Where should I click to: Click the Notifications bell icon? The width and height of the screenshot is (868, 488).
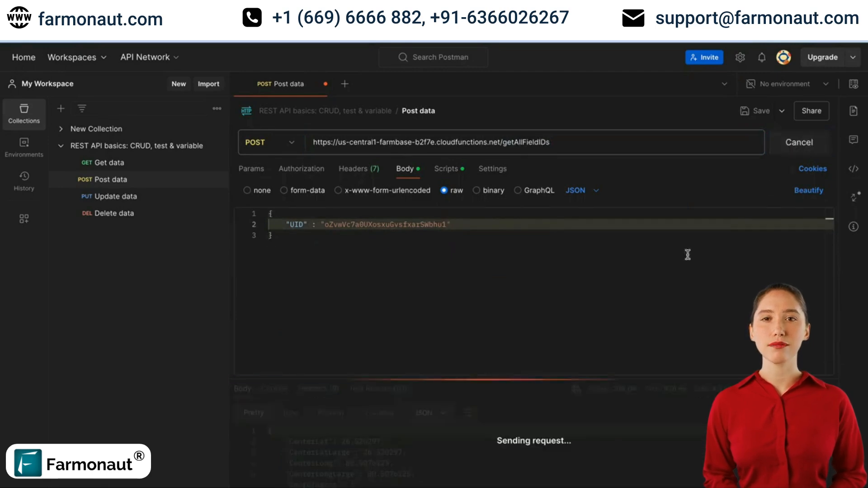[762, 56]
